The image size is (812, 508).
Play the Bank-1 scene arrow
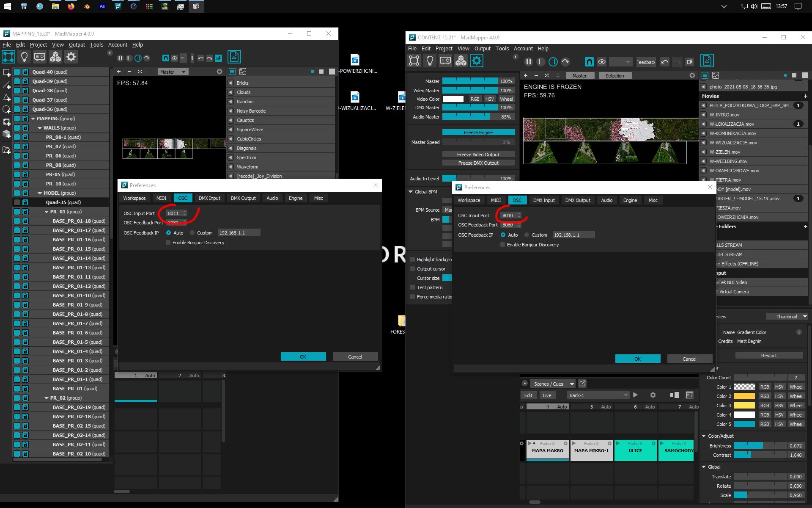[635, 395]
